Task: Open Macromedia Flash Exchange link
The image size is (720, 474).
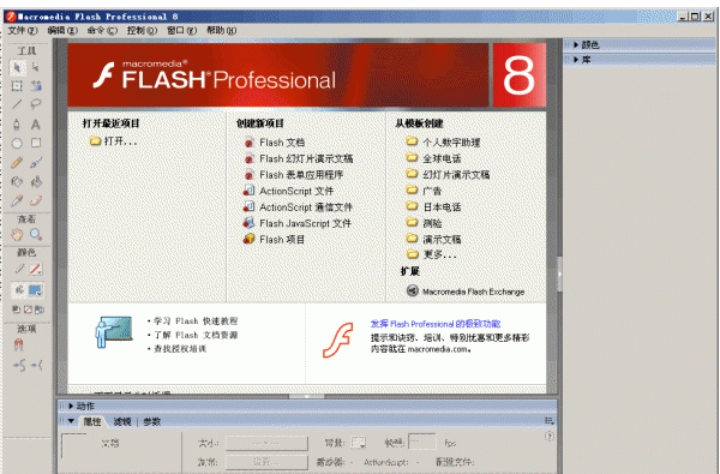Action: click(466, 291)
